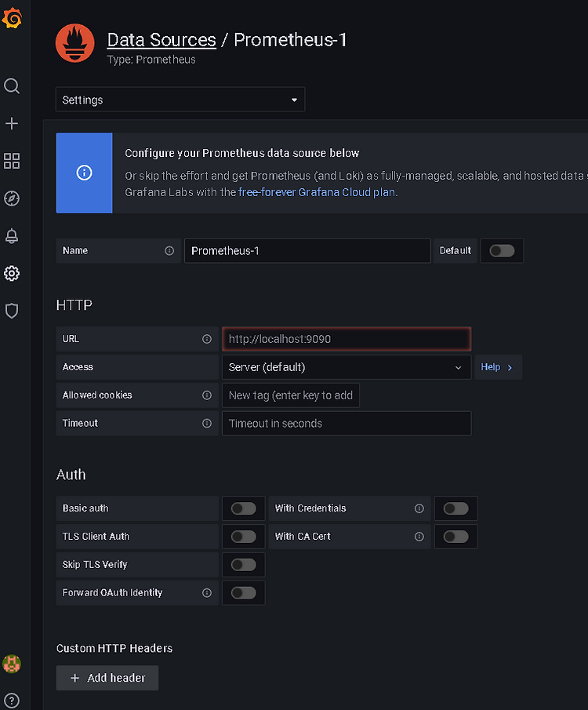
Task: Open the Dashboards grid icon
Action: coord(12,161)
